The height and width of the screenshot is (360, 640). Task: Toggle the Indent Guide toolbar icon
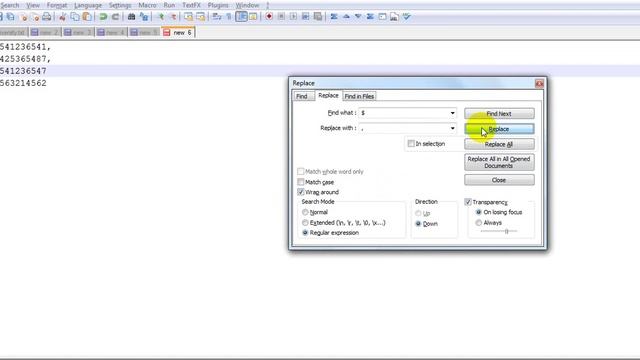pyautogui.click(x=242, y=17)
